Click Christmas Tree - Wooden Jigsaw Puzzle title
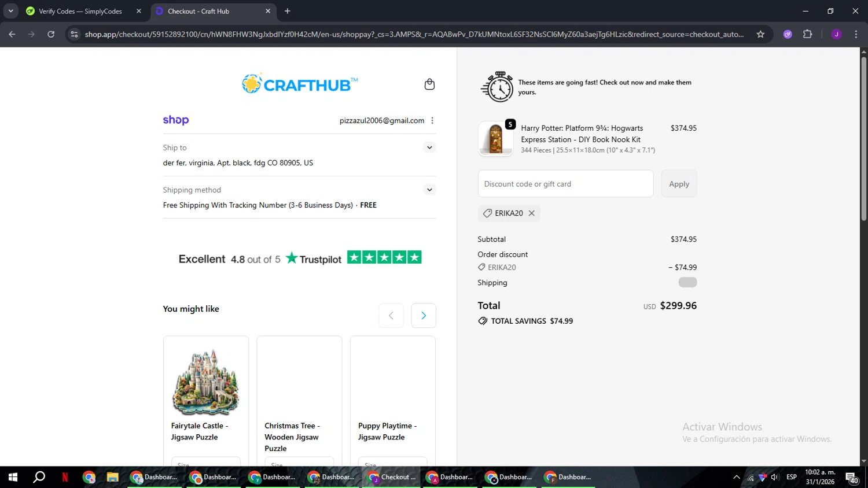Image resolution: width=868 pixels, height=488 pixels. (x=292, y=437)
